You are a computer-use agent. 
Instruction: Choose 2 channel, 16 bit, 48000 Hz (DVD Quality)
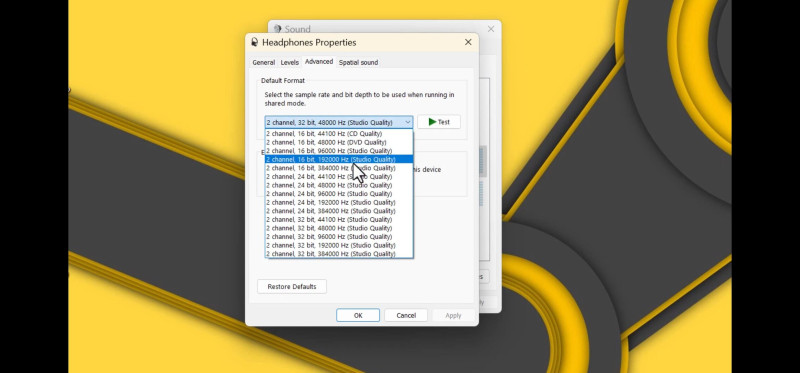(x=339, y=142)
